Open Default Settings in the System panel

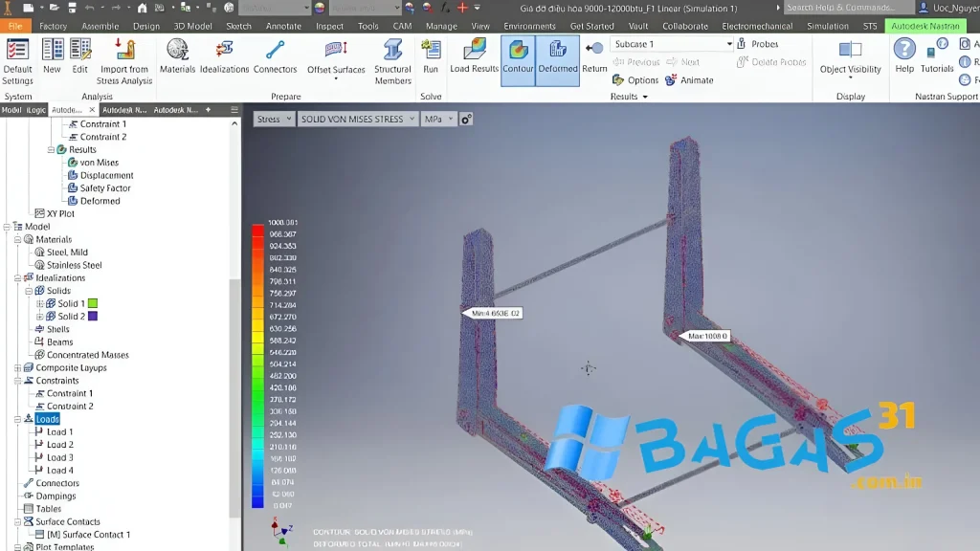click(x=17, y=61)
